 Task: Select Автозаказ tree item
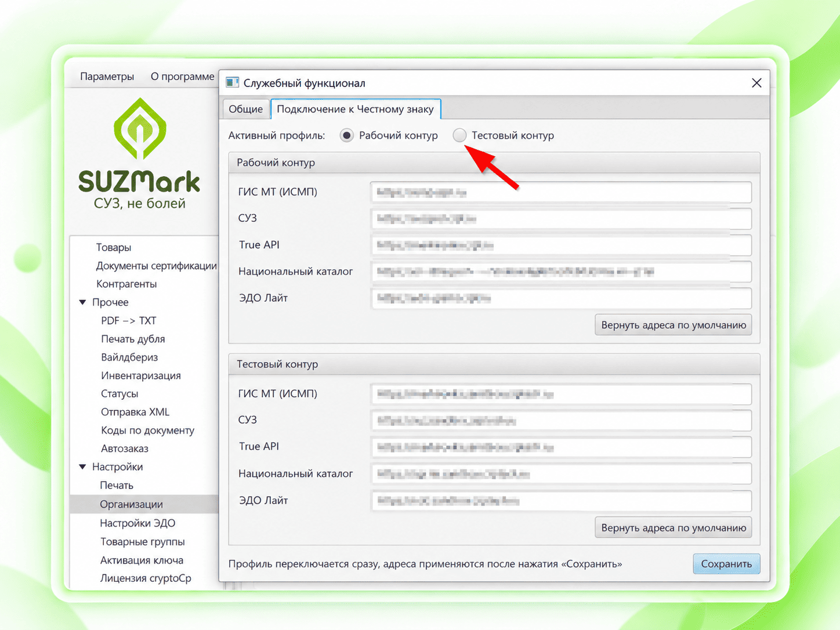click(125, 448)
